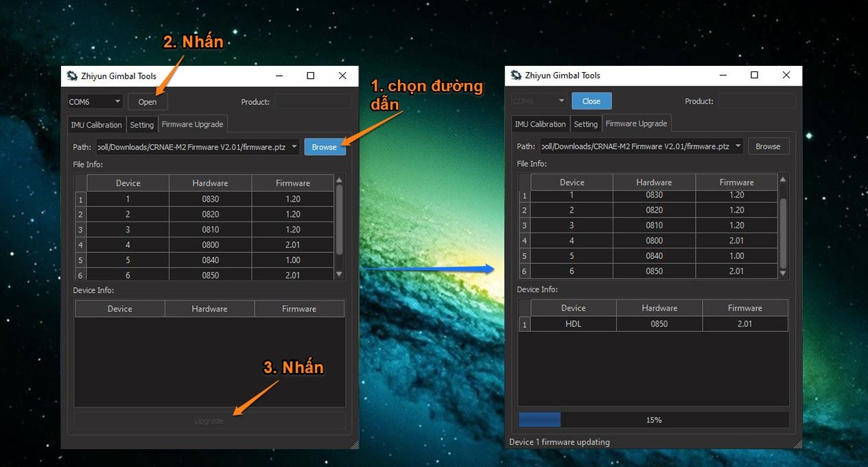Click File Info scroll-down arrow in the updating window
The height and width of the screenshot is (467, 868).
784,273
